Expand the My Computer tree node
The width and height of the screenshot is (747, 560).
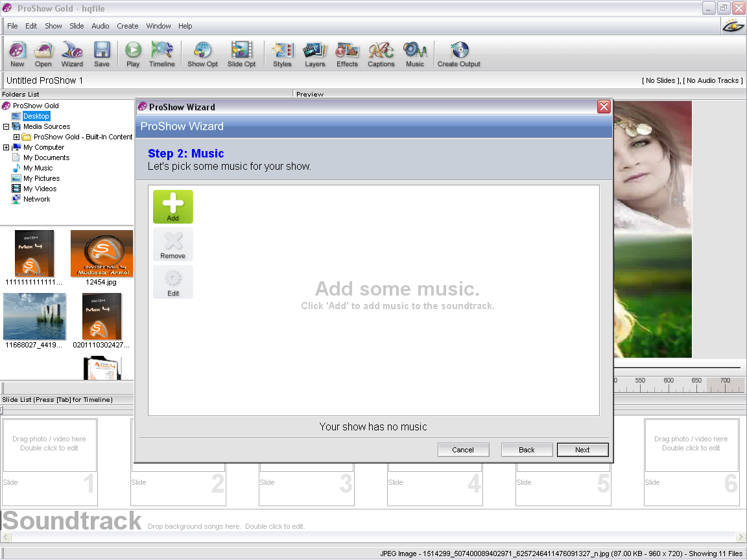tap(6, 148)
